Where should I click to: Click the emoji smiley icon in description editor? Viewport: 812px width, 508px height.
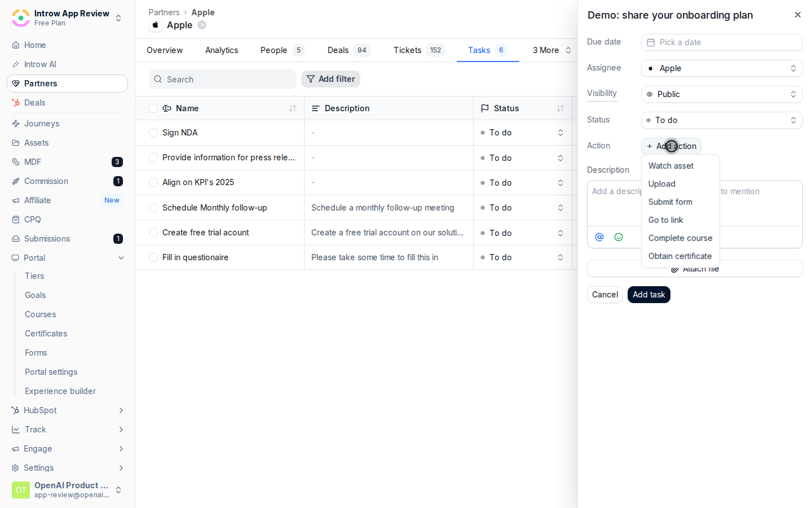coord(619,237)
